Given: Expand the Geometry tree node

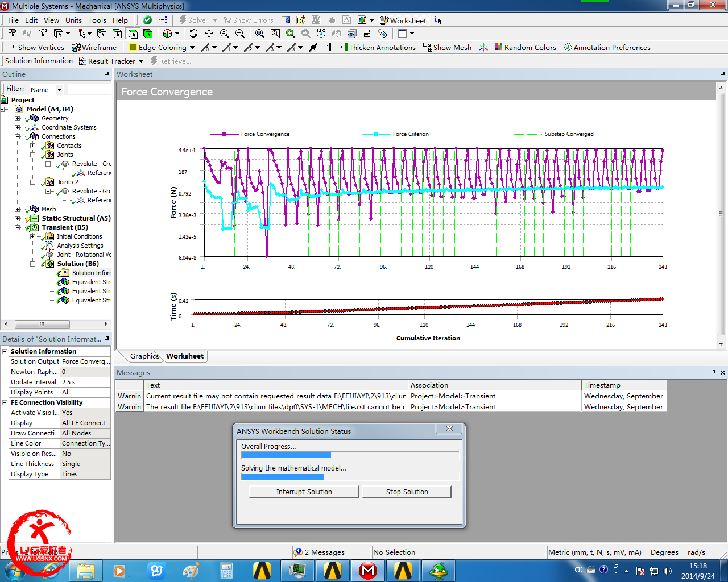Looking at the screenshot, I should (x=17, y=118).
